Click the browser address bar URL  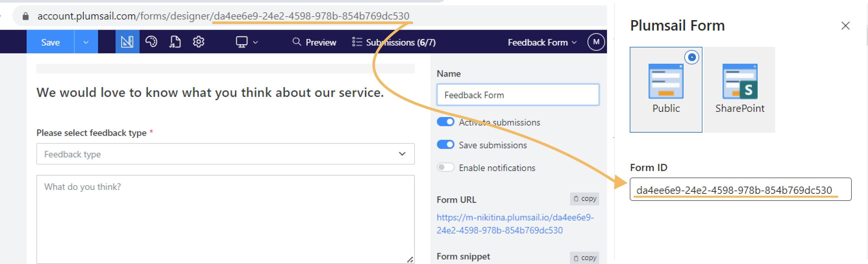(x=223, y=16)
